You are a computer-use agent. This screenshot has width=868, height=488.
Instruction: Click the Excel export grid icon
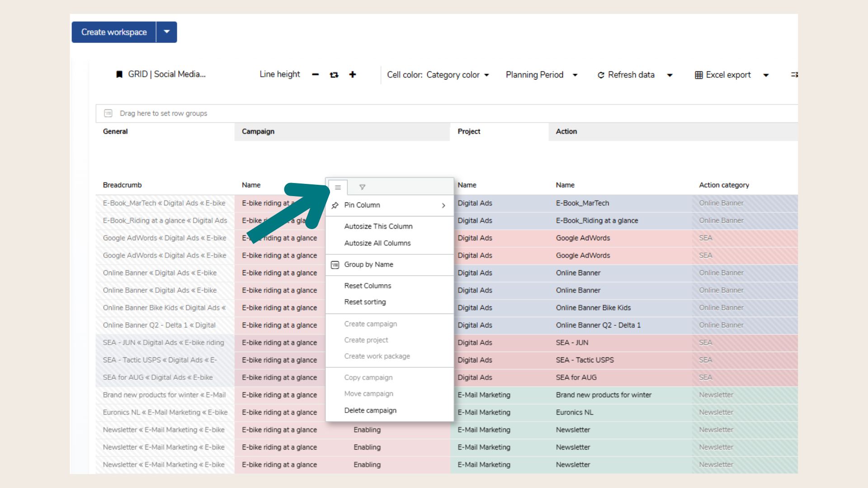(x=698, y=75)
